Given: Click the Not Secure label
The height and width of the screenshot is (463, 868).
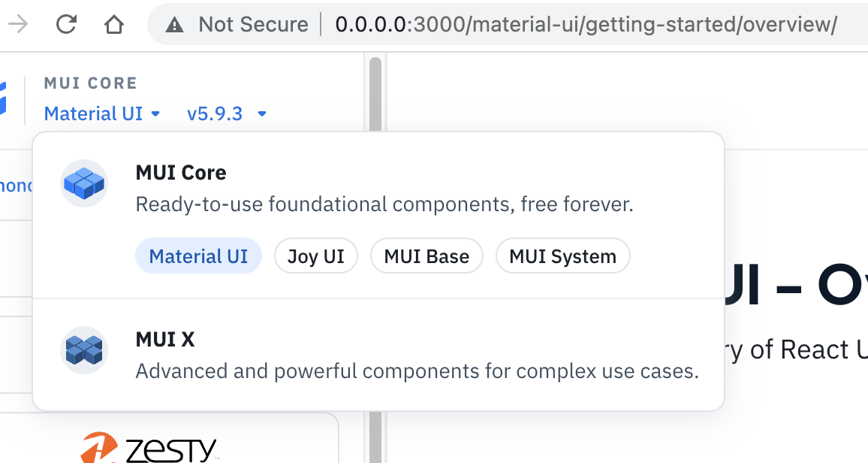Looking at the screenshot, I should coord(252,23).
